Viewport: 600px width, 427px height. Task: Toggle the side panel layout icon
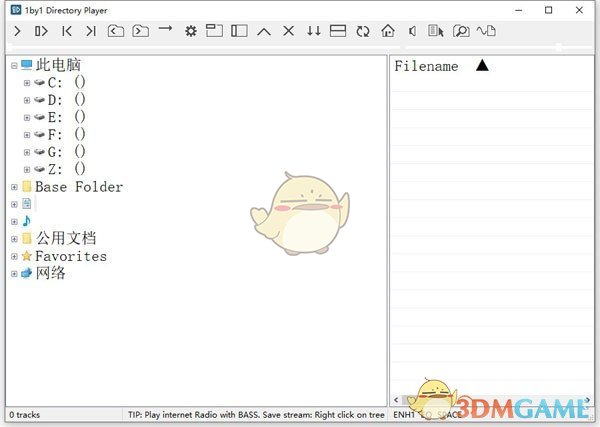pyautogui.click(x=239, y=31)
